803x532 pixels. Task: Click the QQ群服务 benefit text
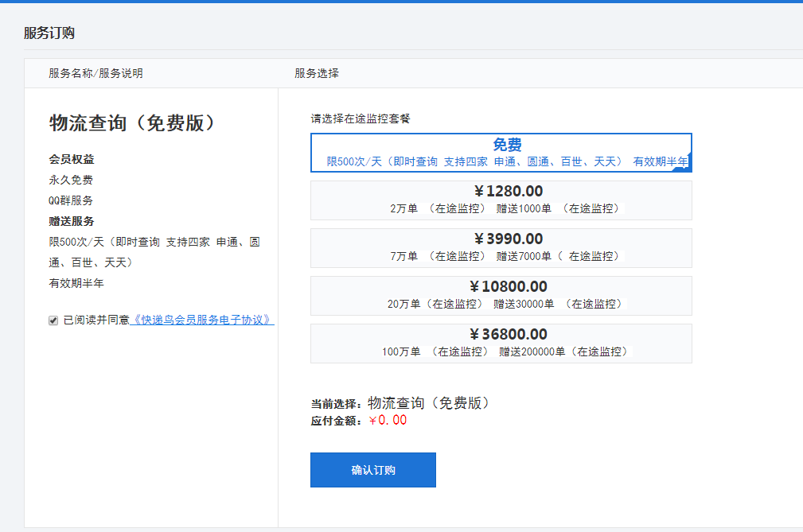click(x=71, y=200)
